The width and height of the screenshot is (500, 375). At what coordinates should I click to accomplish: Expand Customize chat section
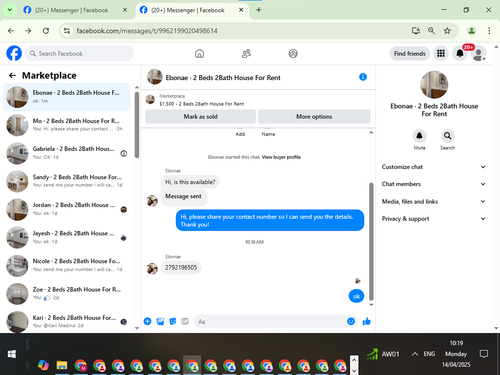pos(434,167)
